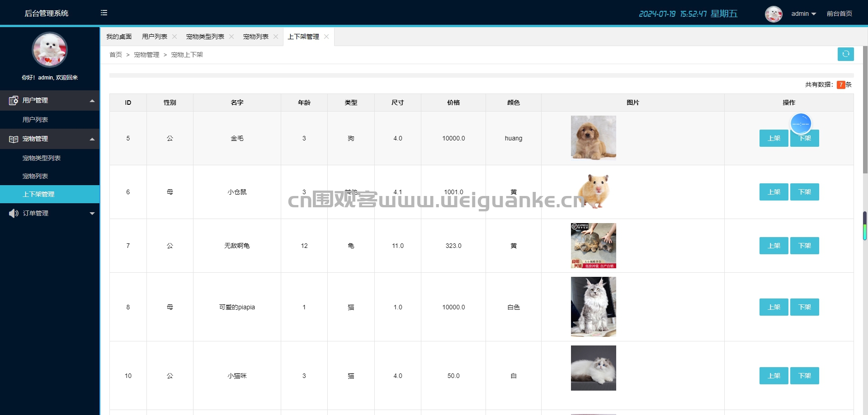The width and height of the screenshot is (868, 415).
Task: Click 上架 button for 无敌啊龟
Action: pos(774,246)
